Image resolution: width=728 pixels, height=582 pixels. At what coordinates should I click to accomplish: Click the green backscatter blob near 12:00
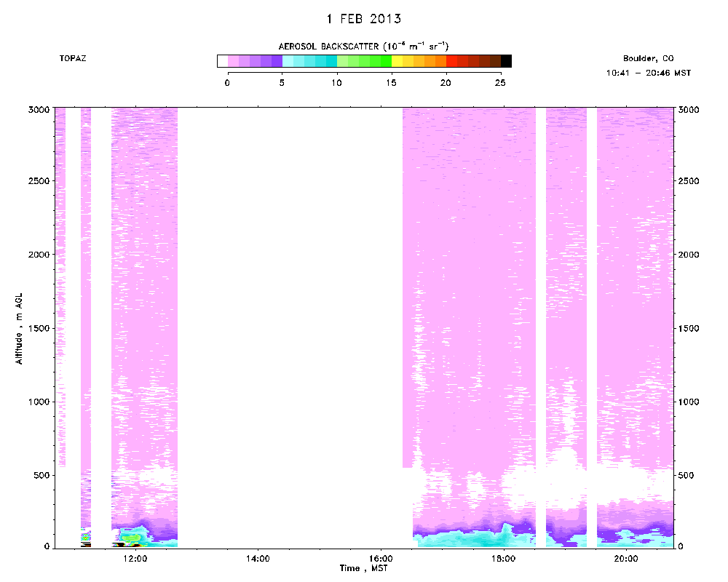[131, 537]
